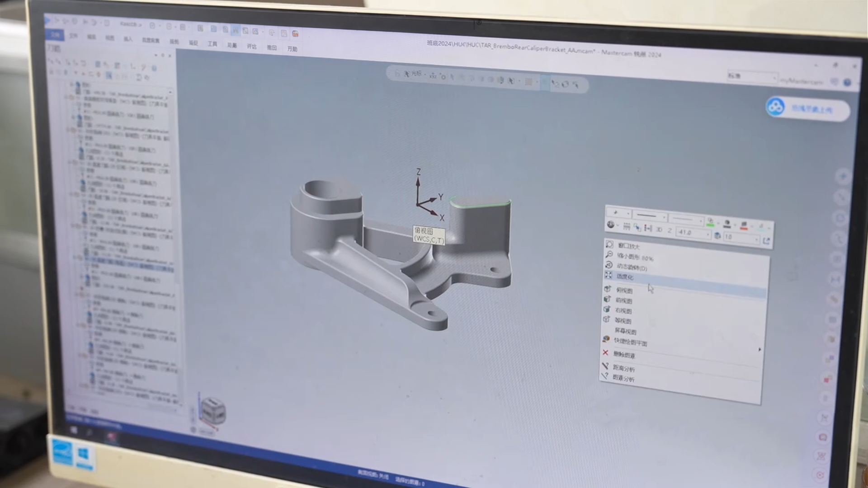Click the blue cloud upload button
Image resolution: width=868 pixels, height=488 pixels.
[x=807, y=109]
